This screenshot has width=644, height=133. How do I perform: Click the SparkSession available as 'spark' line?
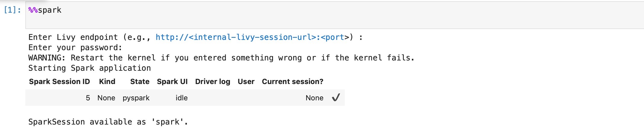point(108,122)
